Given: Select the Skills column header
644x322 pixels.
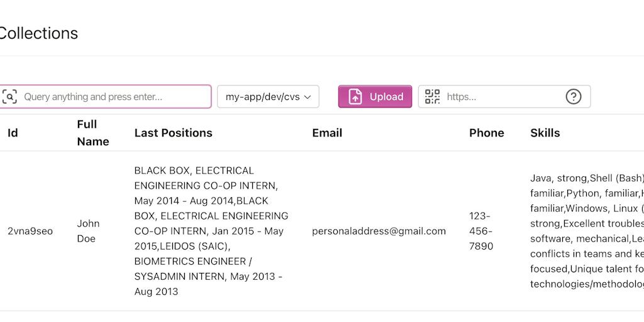Looking at the screenshot, I should [x=545, y=133].
